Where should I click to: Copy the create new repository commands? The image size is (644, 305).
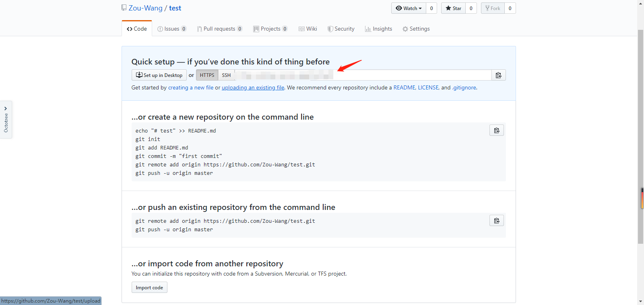coord(497,130)
